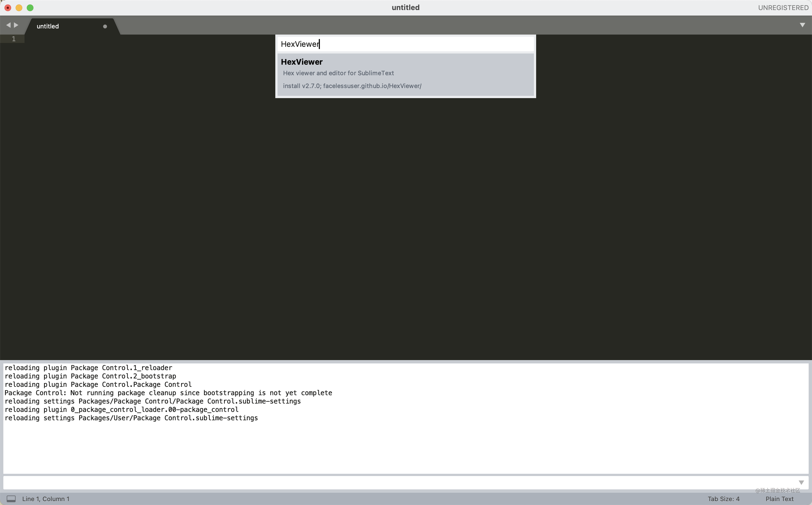Close untitled tab via unsaved dot
This screenshot has height=505, width=812.
pos(105,26)
